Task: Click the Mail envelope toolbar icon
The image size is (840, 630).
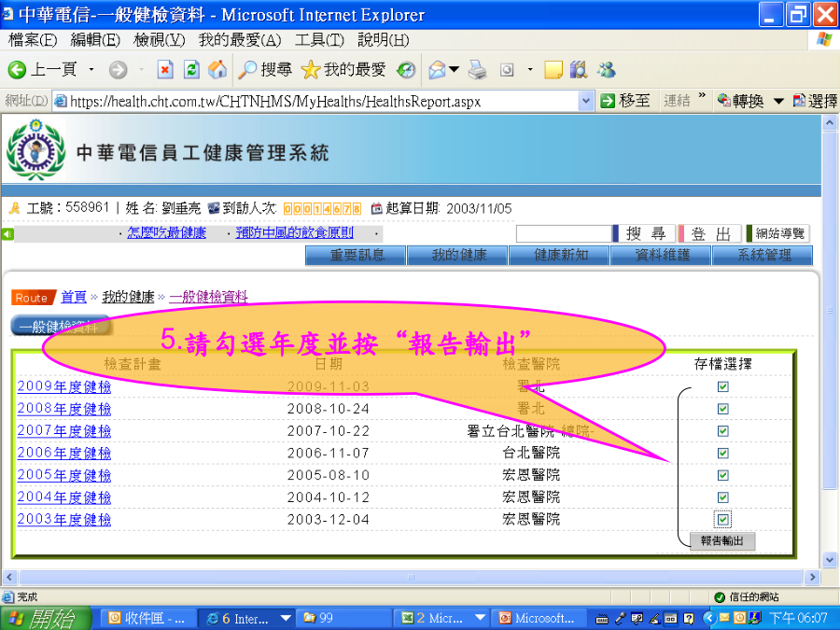Action: [437, 70]
